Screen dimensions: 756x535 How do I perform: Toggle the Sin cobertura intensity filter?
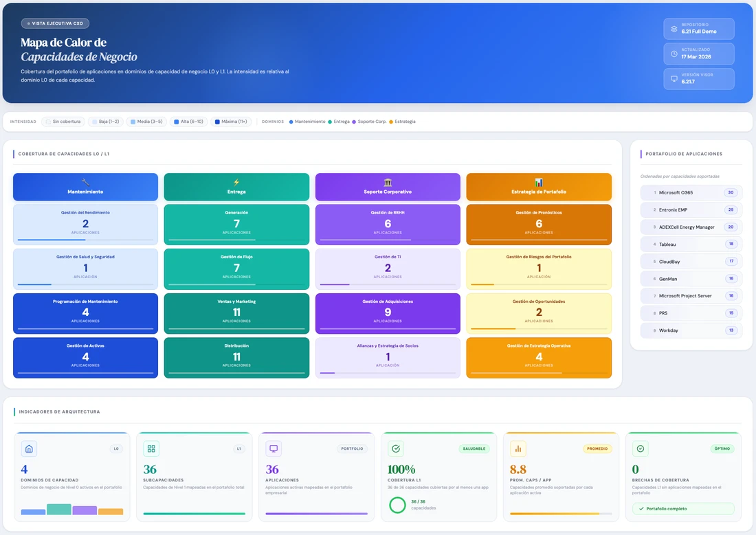tap(63, 121)
